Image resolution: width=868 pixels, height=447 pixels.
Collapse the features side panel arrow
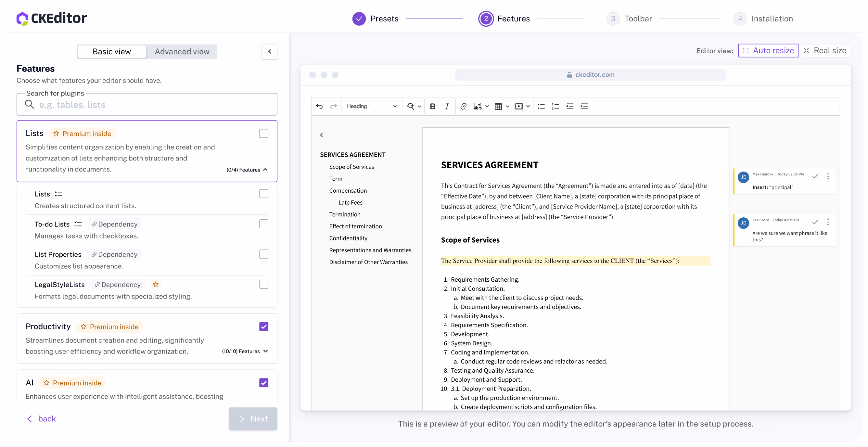269,52
